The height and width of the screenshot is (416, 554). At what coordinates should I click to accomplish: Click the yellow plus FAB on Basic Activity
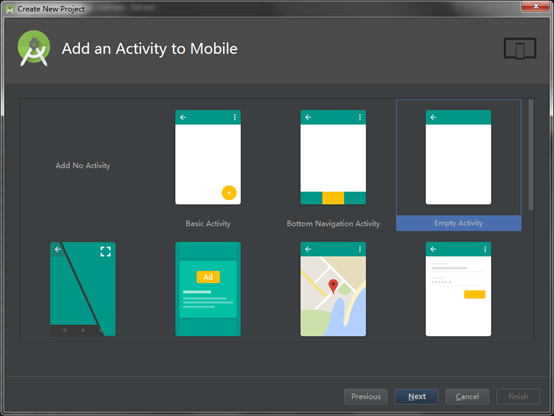pyautogui.click(x=229, y=193)
